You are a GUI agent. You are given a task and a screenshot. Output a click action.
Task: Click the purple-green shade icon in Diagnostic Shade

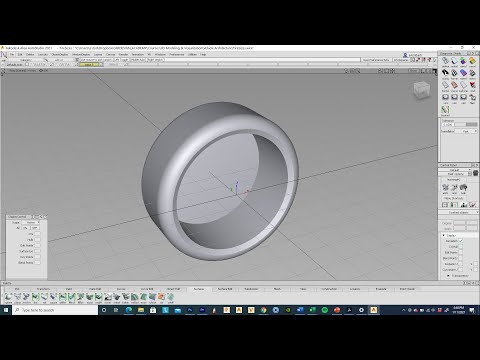click(463, 61)
